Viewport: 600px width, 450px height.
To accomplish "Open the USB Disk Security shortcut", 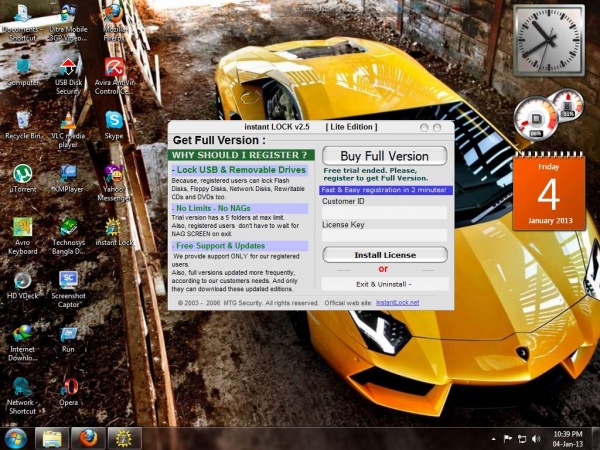I will click(x=68, y=68).
